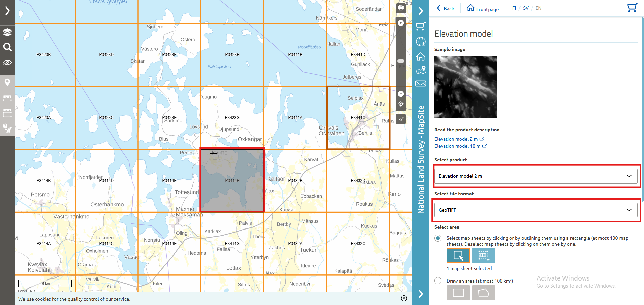Viewport: 644px width, 305px height.
Task: Choose the draw rectangle area tool
Action: tap(458, 293)
